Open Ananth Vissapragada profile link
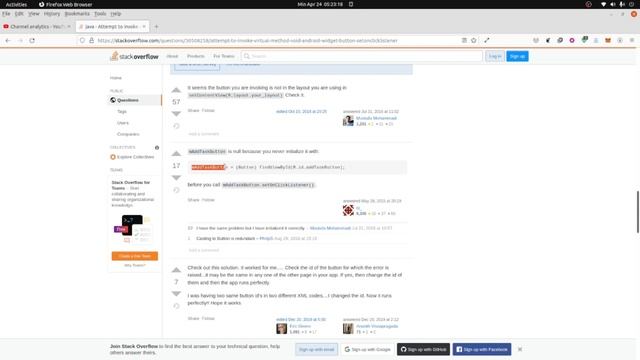 click(x=377, y=326)
